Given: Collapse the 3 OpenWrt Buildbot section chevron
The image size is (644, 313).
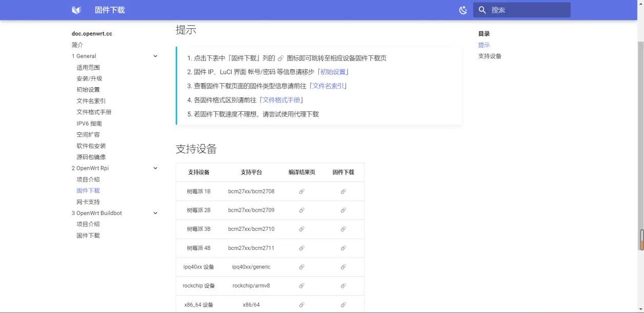Looking at the screenshot, I should (155, 213).
